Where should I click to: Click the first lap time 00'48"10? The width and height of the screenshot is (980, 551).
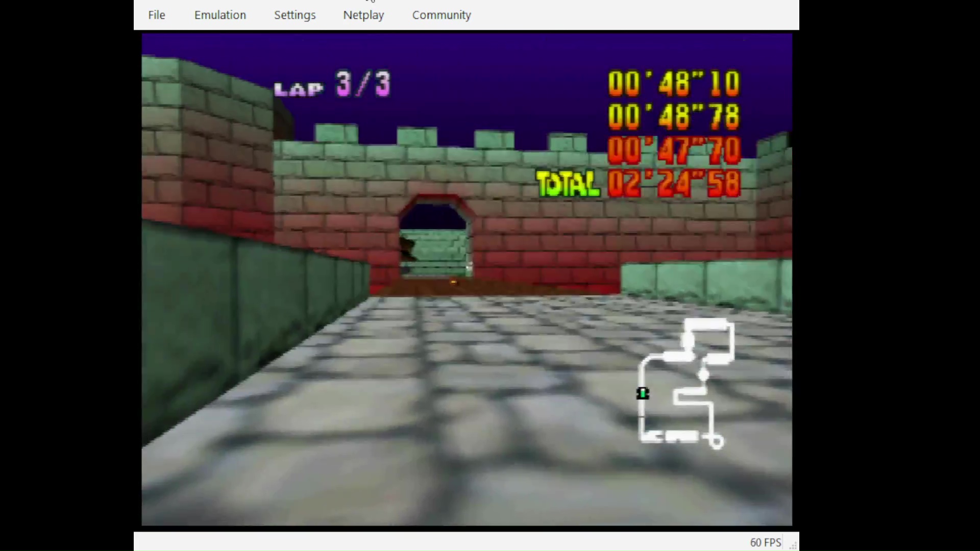[673, 84]
